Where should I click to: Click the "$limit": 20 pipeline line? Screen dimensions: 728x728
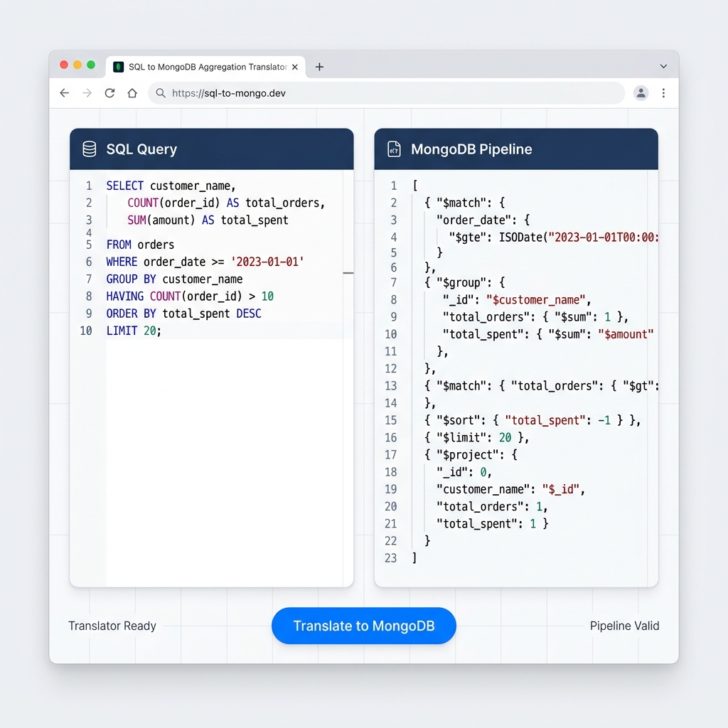pos(477,437)
